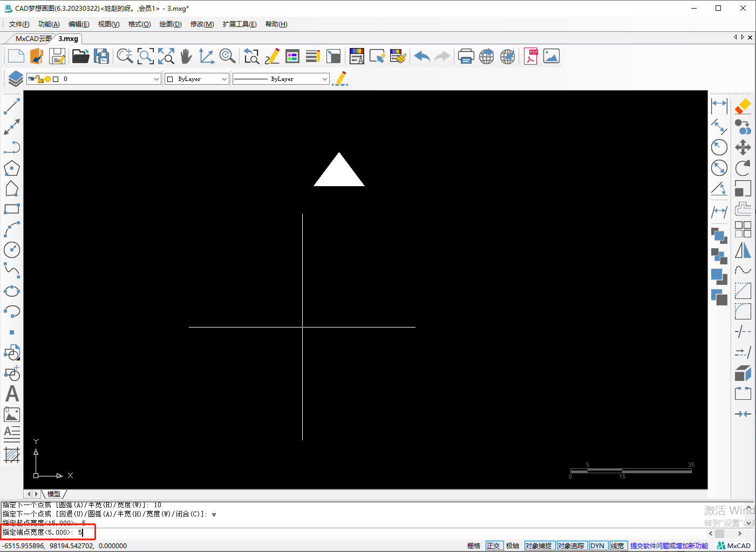Toggle DYN dynamic input

click(x=597, y=546)
